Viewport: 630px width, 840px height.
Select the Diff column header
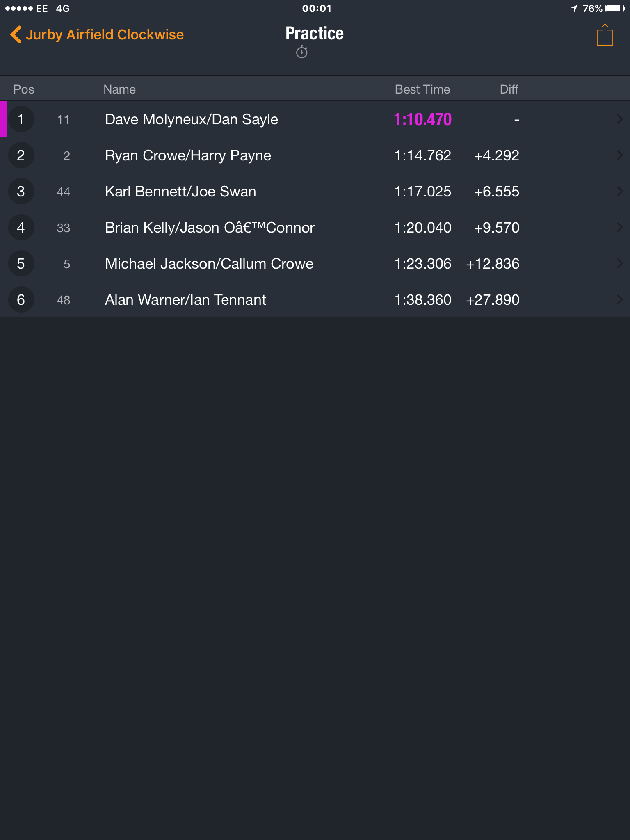509,89
